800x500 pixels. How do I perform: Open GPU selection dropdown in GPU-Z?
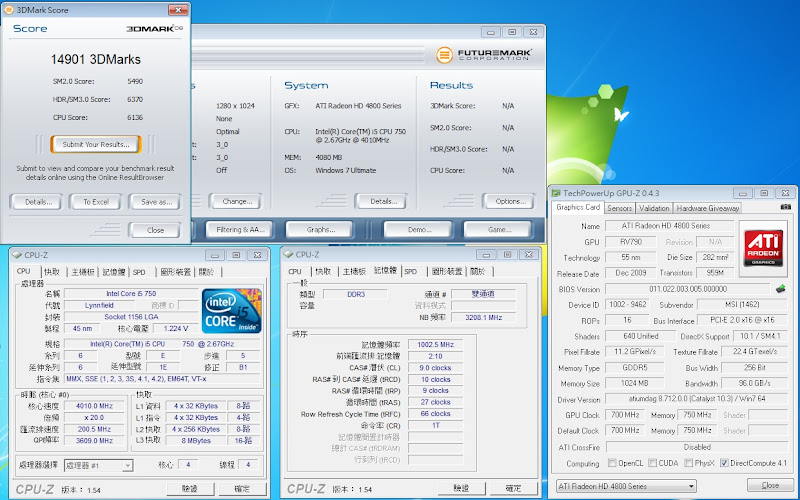[x=626, y=486]
